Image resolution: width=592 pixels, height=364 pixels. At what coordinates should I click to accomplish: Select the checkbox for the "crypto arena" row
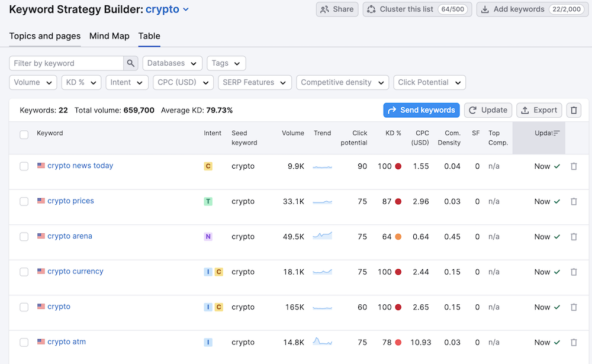click(x=24, y=236)
